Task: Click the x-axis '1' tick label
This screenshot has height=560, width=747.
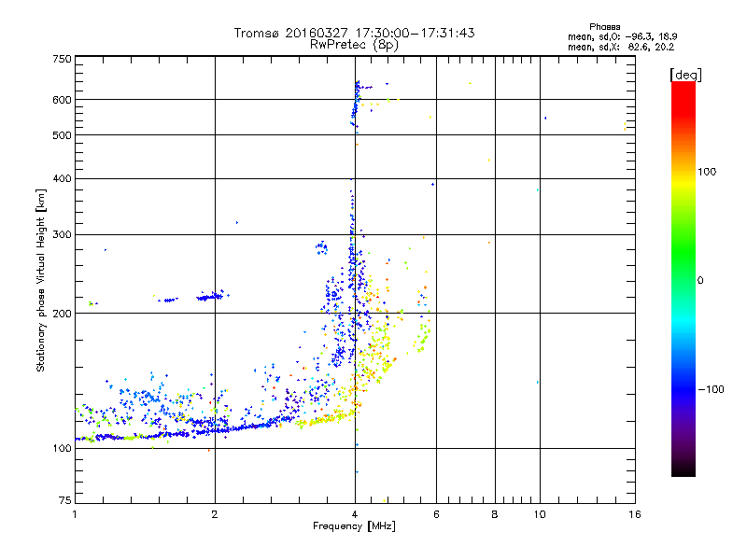Action: (75, 514)
